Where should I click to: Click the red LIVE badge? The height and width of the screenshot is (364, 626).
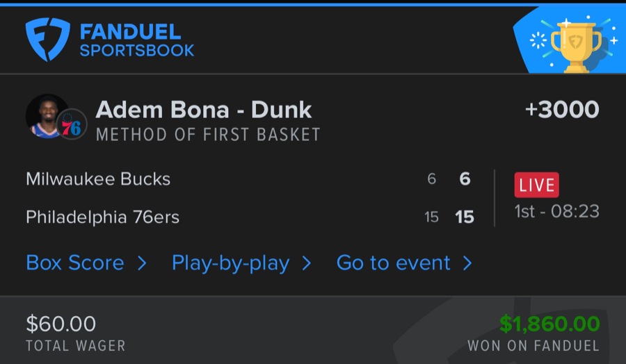(536, 185)
